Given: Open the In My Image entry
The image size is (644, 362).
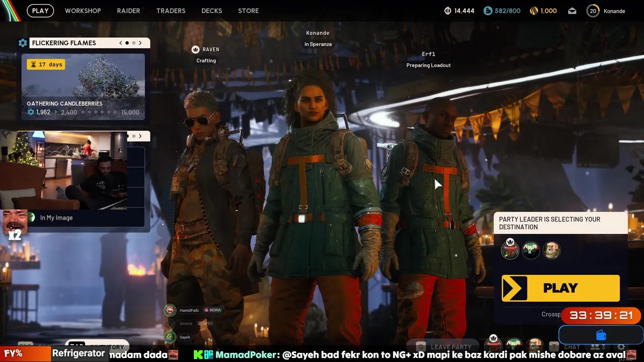Looking at the screenshot, I should [86, 218].
